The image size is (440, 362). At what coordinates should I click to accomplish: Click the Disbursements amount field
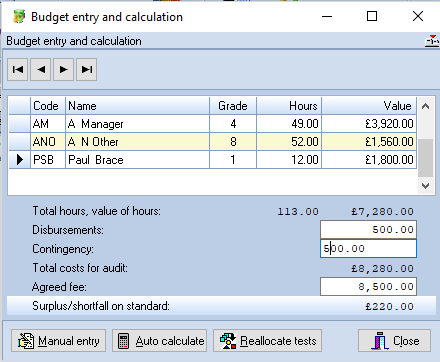368,230
